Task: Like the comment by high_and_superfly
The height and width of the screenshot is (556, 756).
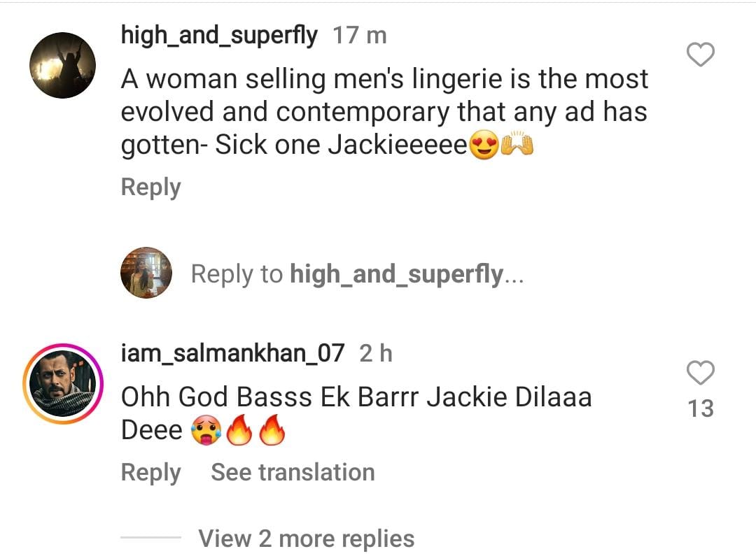Action: 700,55
